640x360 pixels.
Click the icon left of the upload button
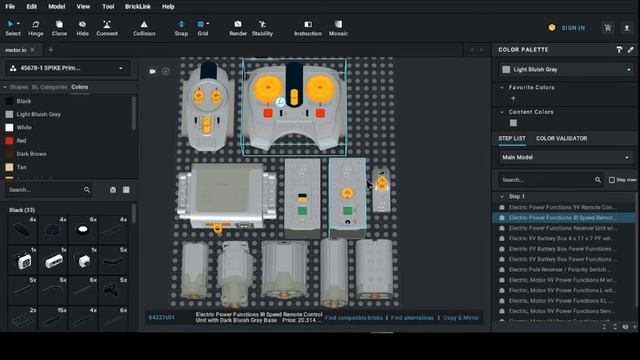click(608, 28)
